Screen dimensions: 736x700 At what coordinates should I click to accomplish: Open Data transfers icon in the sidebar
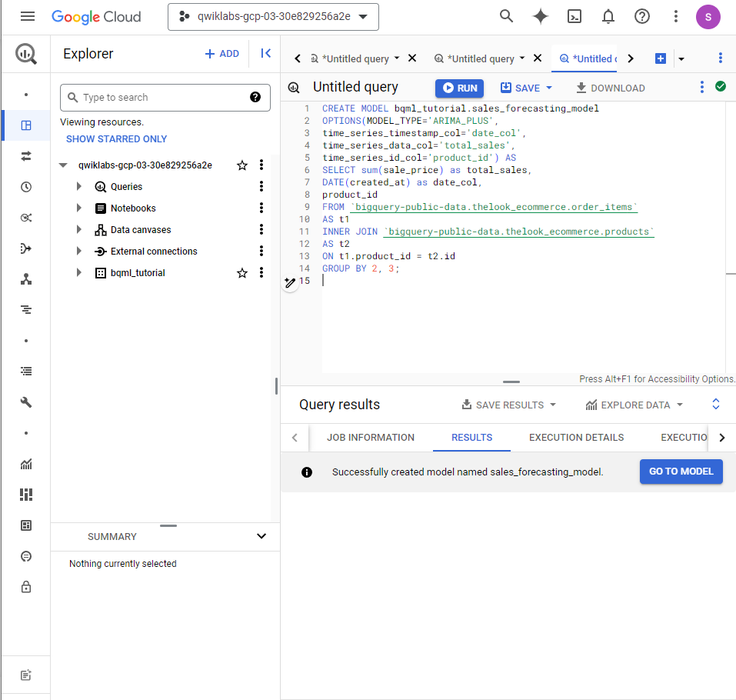(x=26, y=156)
